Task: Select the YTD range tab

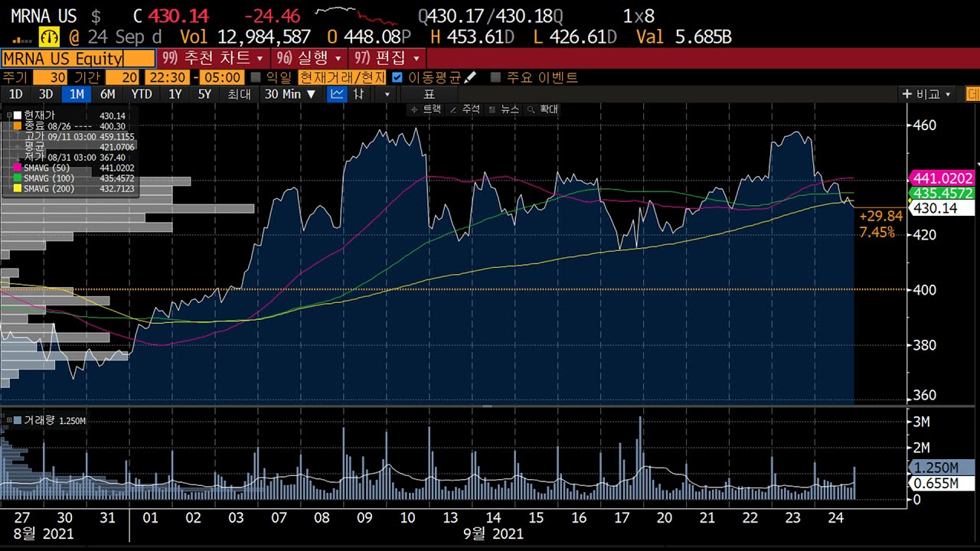Action: coord(142,94)
